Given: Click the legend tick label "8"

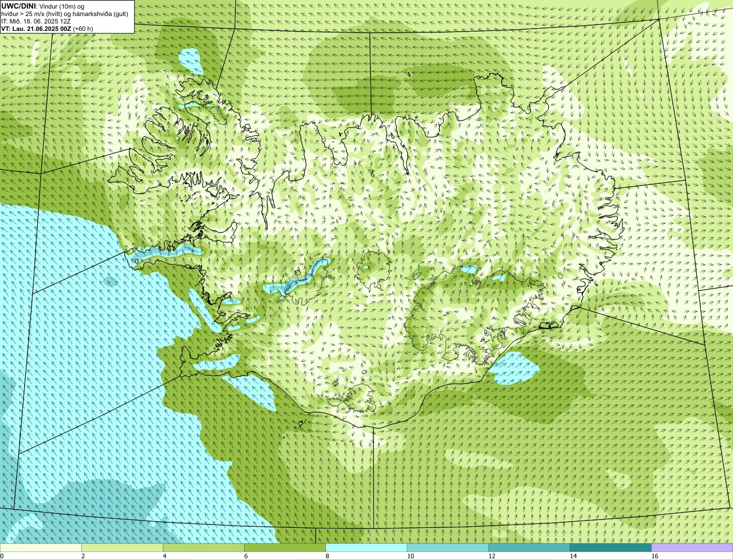Looking at the screenshot, I should coord(328,556).
